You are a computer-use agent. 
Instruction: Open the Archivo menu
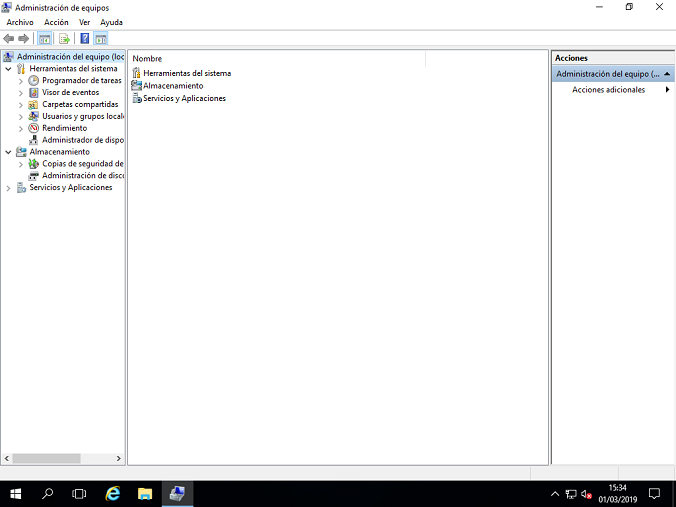[20, 22]
